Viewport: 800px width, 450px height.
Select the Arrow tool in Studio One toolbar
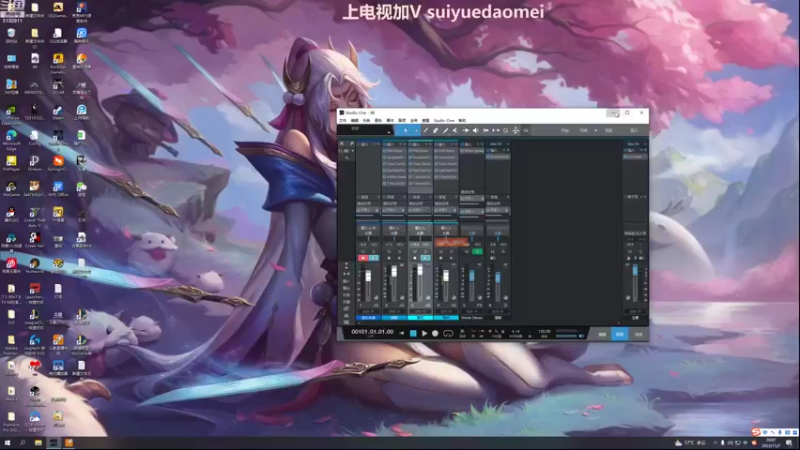(406, 131)
